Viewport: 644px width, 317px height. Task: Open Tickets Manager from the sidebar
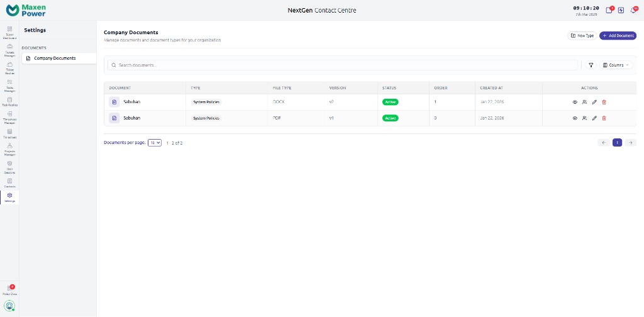coord(9,50)
